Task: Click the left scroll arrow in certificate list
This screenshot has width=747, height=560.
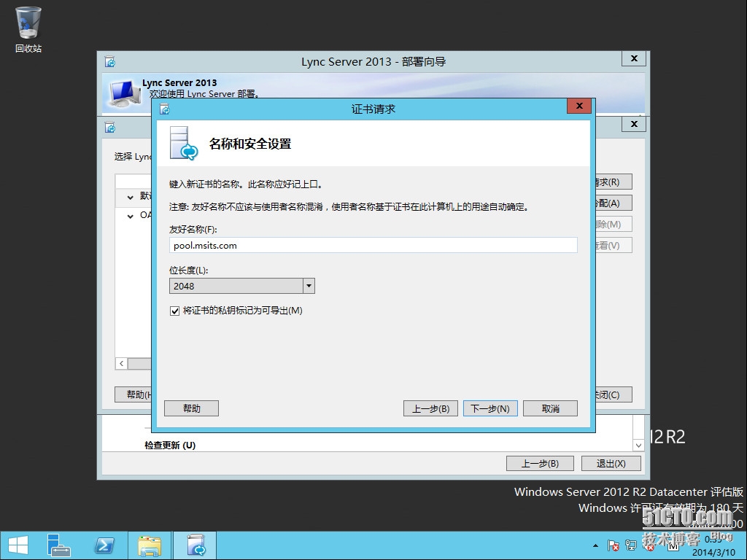Action: tap(122, 364)
